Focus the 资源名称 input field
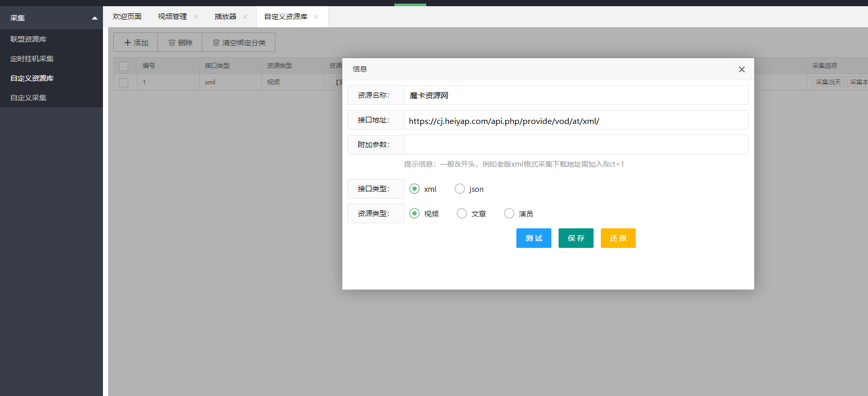 click(x=576, y=95)
